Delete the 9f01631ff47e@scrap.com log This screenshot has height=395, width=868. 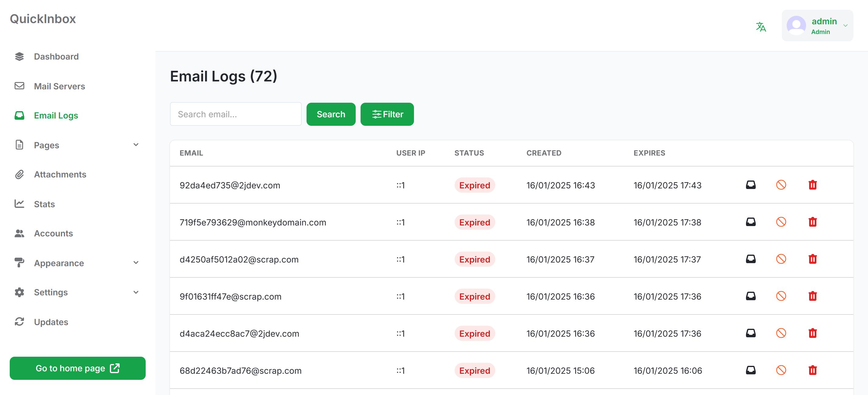[812, 296]
